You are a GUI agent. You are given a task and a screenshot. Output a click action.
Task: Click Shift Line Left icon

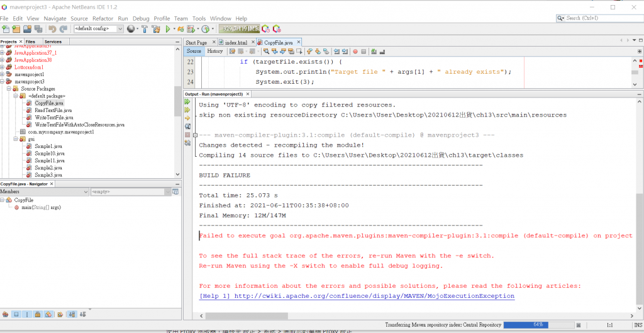pyautogui.click(x=337, y=52)
